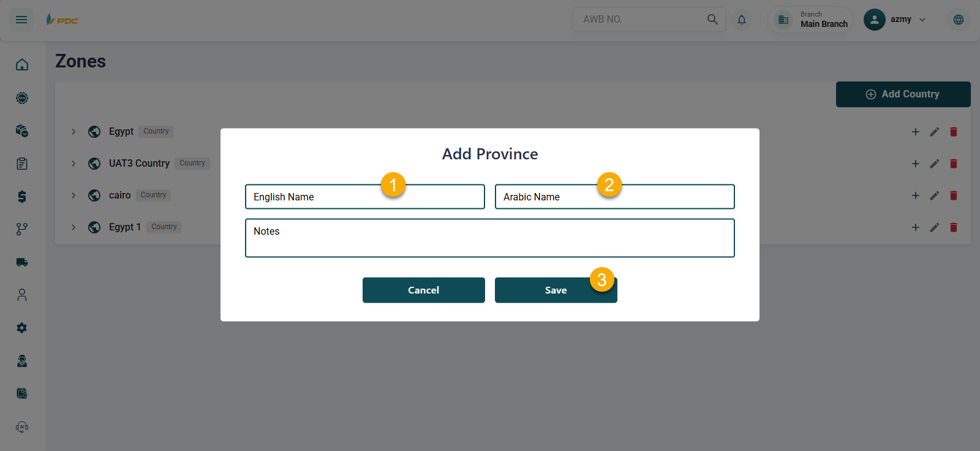The image size is (980, 451).
Task: Open the settings gear in sidebar
Action: (22, 328)
